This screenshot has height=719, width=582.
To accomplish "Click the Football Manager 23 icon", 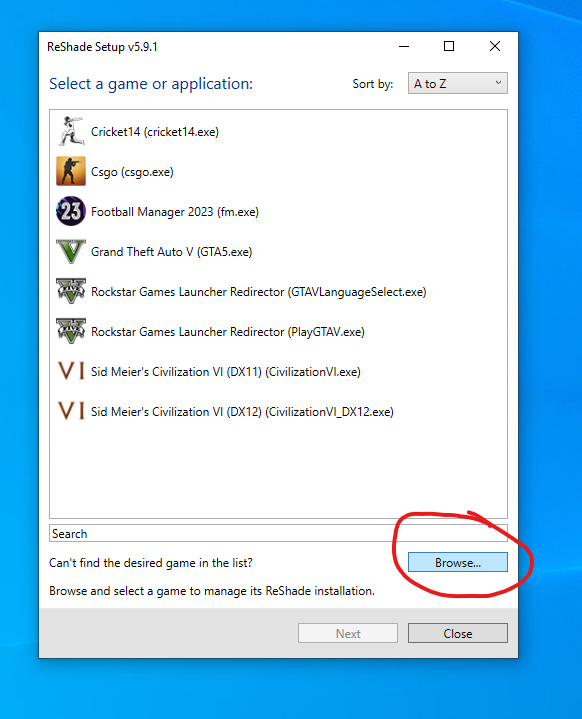I will click(71, 211).
